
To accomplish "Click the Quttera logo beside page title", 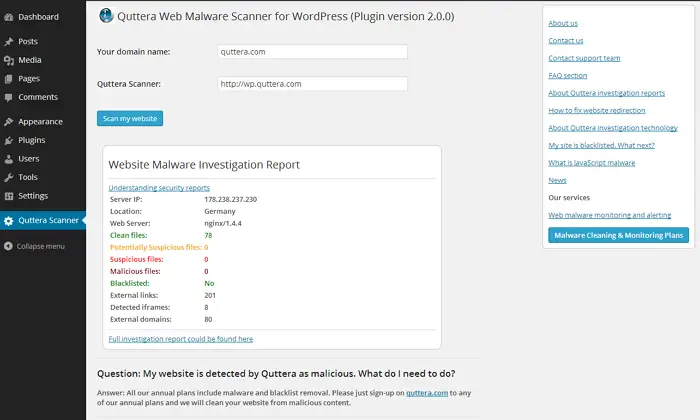I will click(106, 16).
